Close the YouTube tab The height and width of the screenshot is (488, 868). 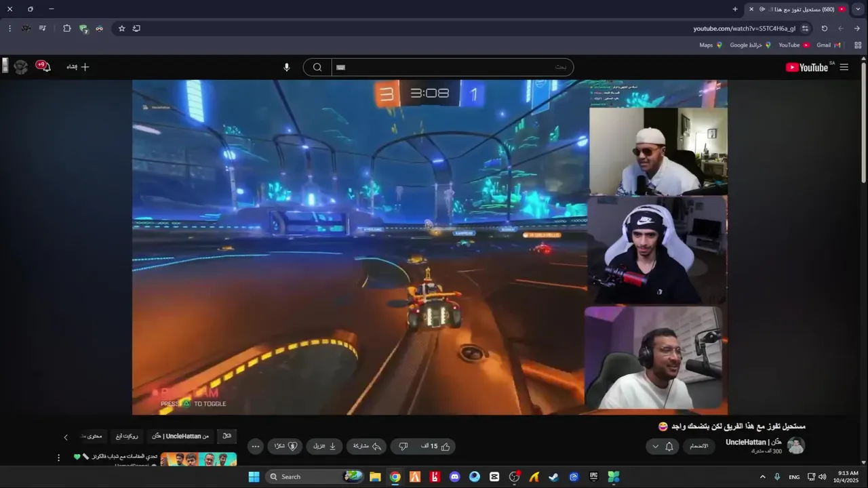pos(751,9)
